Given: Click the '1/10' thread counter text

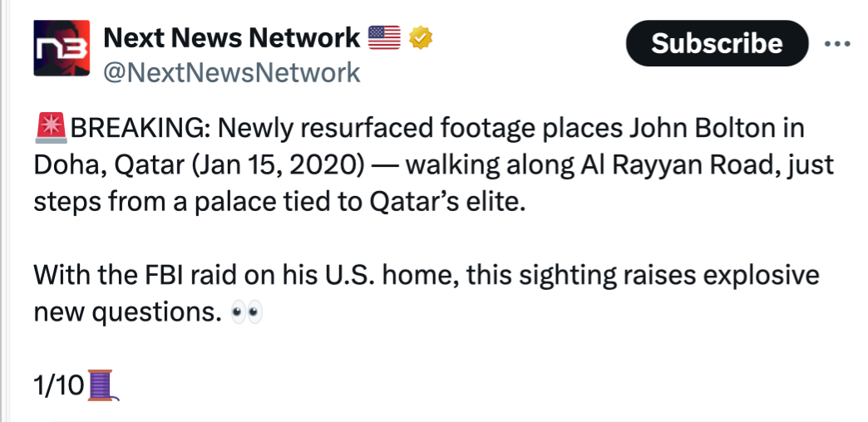Looking at the screenshot, I should pos(58,385).
